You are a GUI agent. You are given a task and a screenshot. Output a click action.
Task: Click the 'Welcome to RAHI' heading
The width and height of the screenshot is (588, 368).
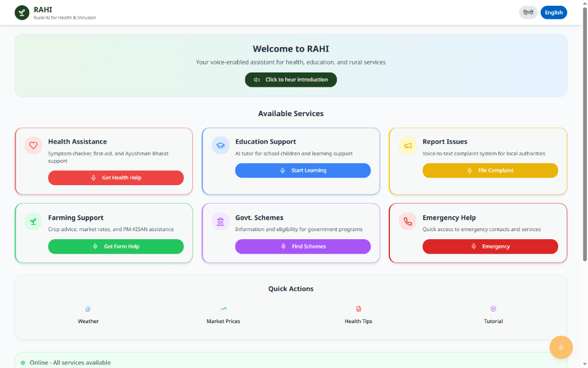(x=291, y=49)
